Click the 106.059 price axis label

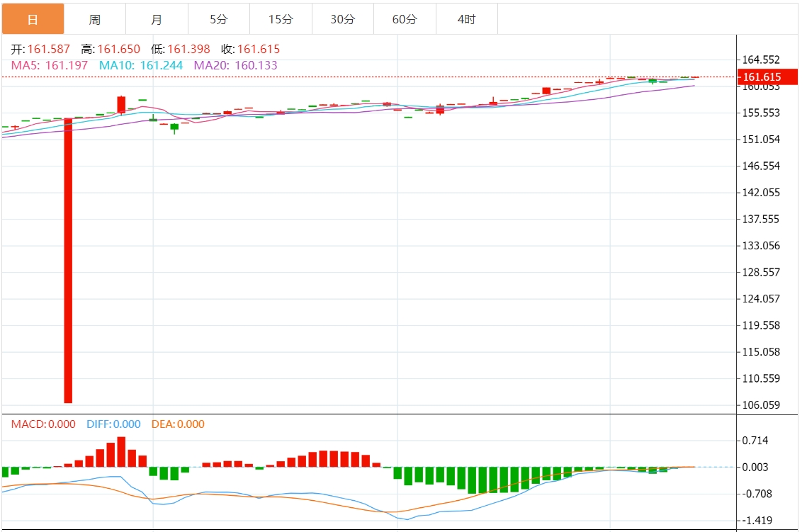(x=760, y=405)
